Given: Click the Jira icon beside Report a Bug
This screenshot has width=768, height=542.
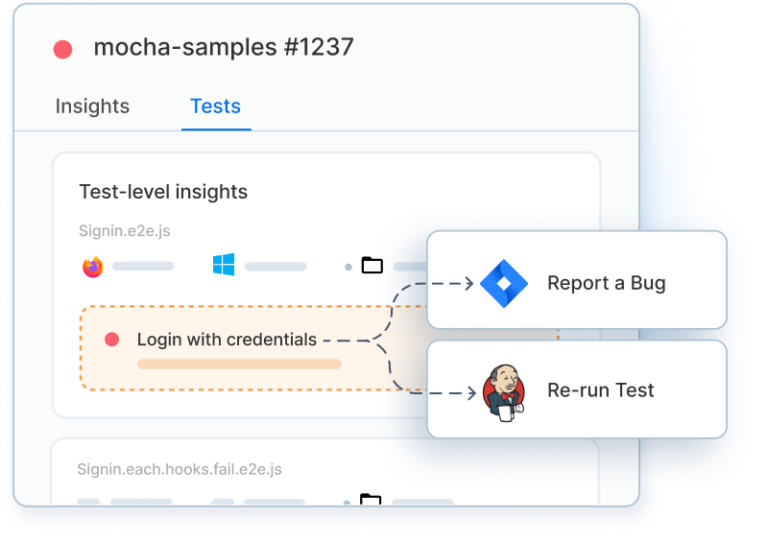Looking at the screenshot, I should point(504,283).
